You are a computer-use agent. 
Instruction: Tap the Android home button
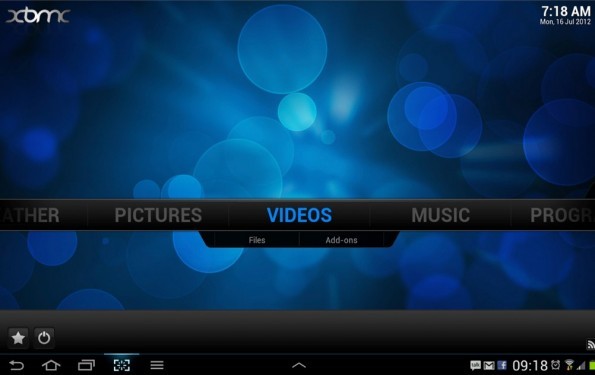51,365
